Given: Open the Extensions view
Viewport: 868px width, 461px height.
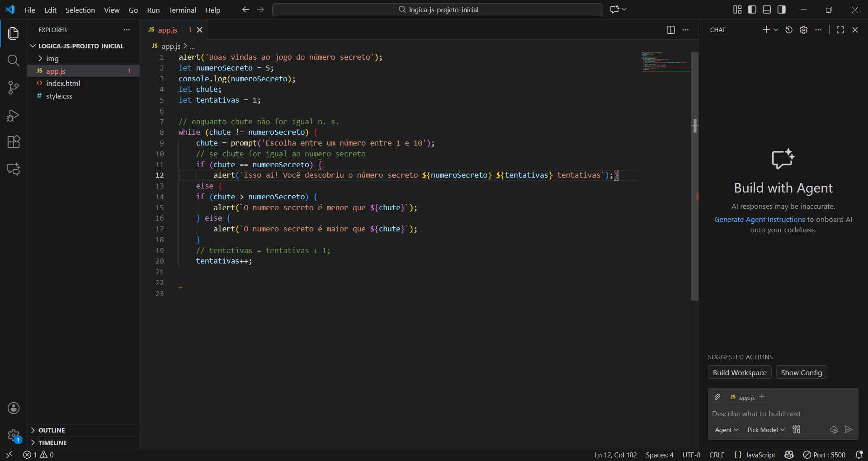Looking at the screenshot, I should point(14,142).
